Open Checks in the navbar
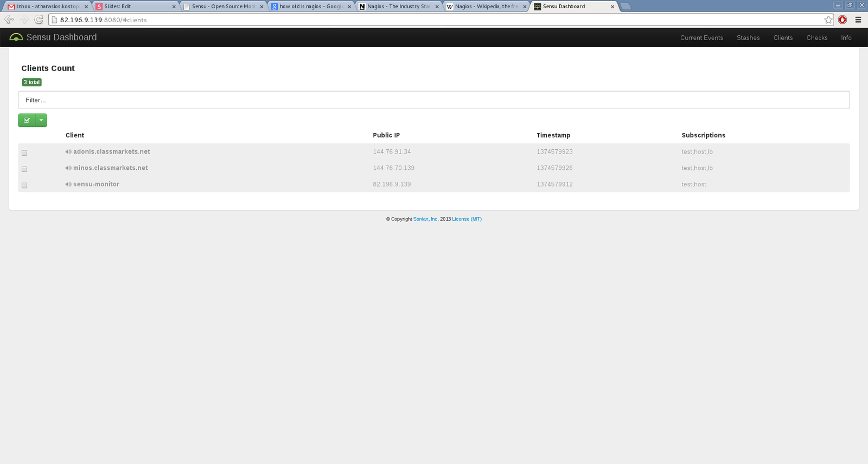The height and width of the screenshot is (464, 868). tap(816, 37)
